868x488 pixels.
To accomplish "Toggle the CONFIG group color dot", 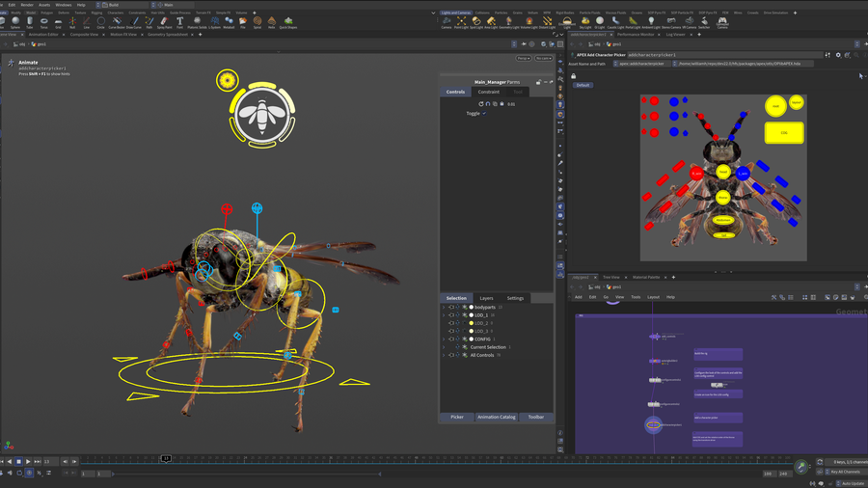I will point(472,339).
